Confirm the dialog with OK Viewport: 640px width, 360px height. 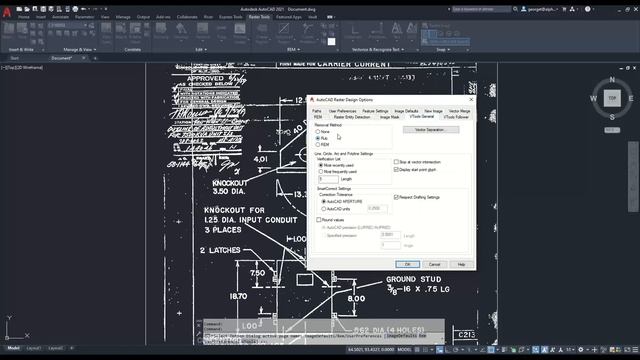coord(407,264)
